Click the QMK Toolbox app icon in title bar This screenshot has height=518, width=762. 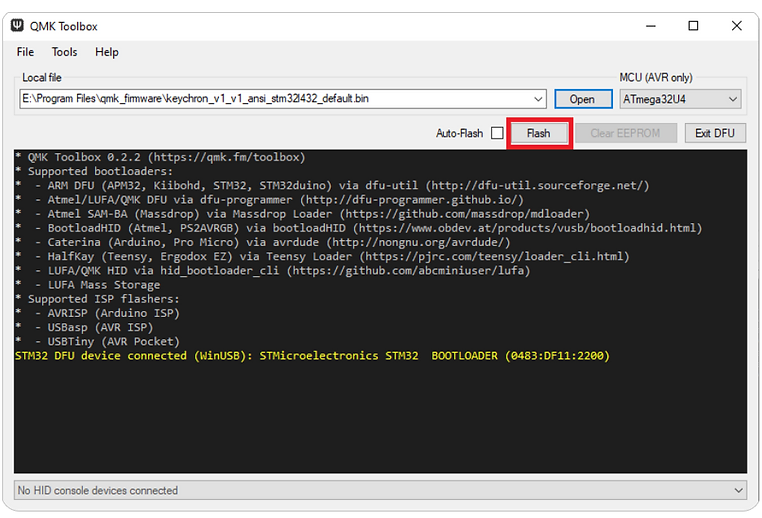click(x=17, y=26)
